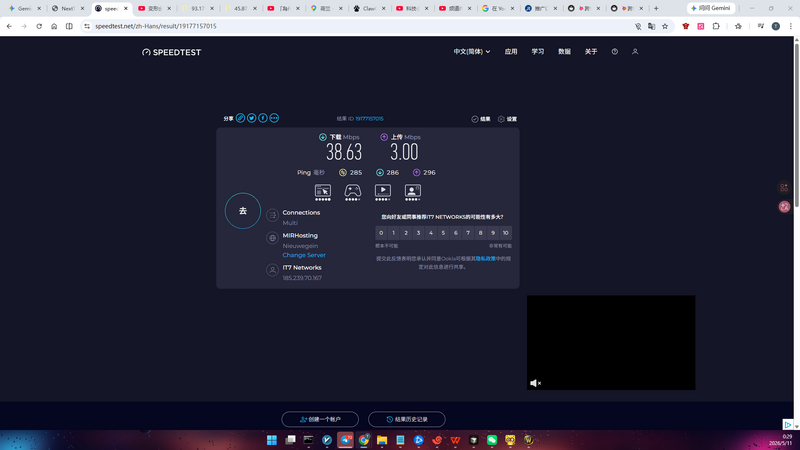Open result ID 19177157015 link
This screenshot has height=450, width=800.
click(x=369, y=118)
